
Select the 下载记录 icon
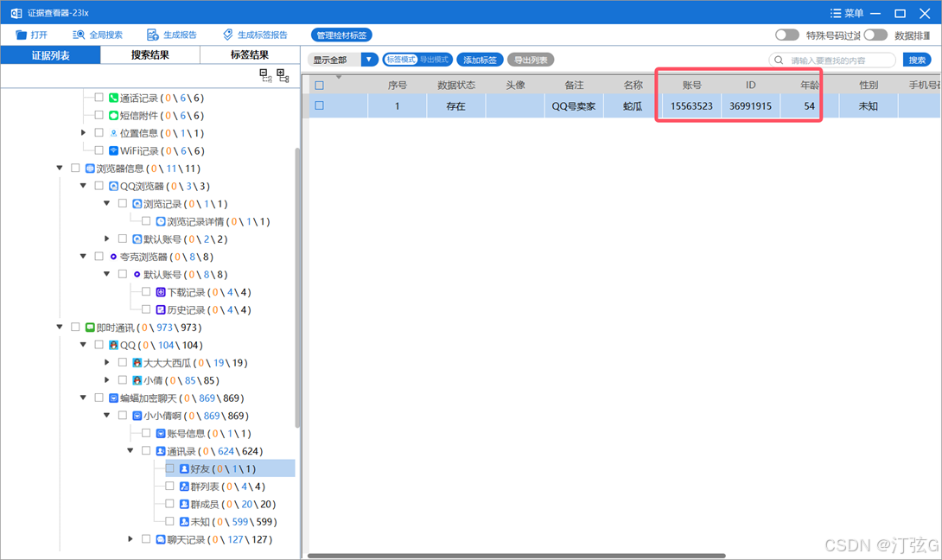161,292
